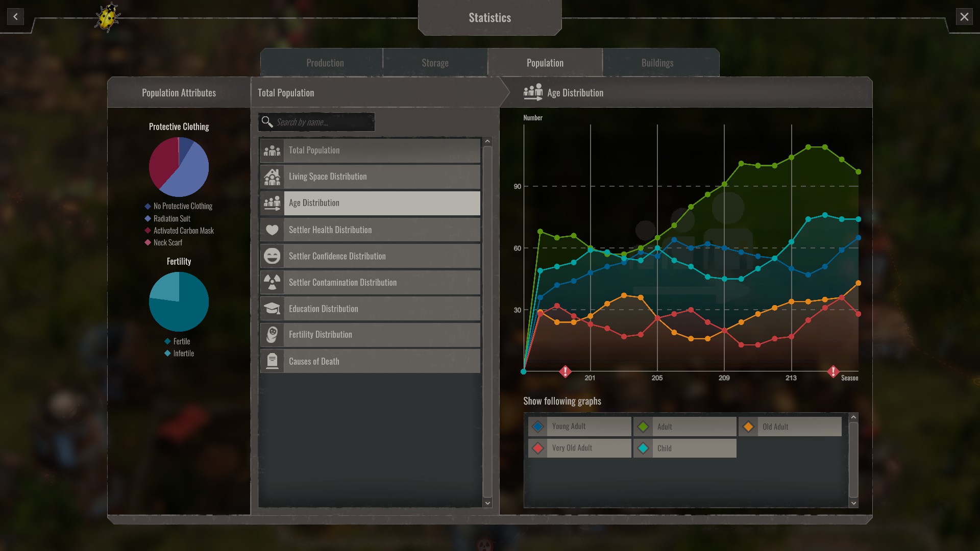This screenshot has width=980, height=551.
Task: Click the Child cyan diamond swatch
Action: (643, 448)
